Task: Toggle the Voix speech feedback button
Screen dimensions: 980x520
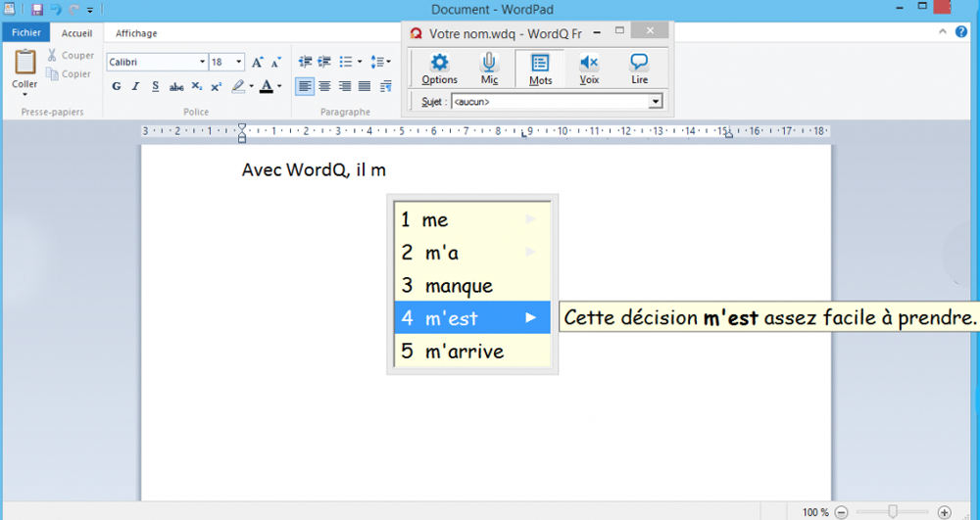Action: pos(589,68)
